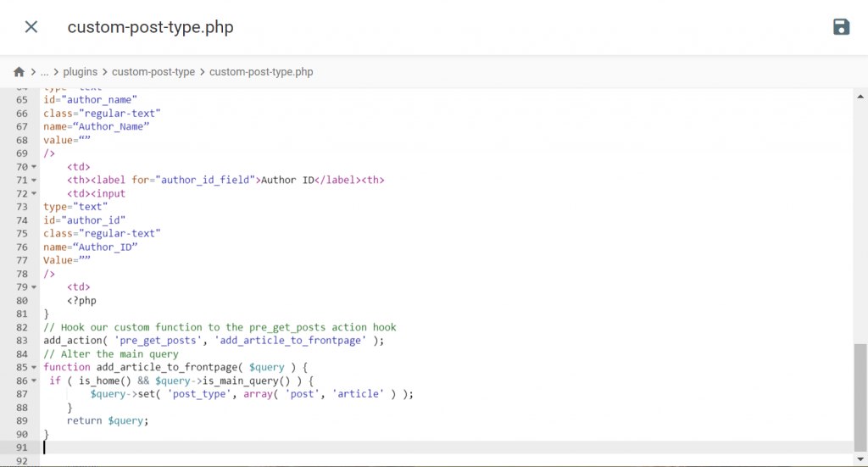The image size is (868, 467).
Task: Fold the td block at line 79
Action: 34,287
